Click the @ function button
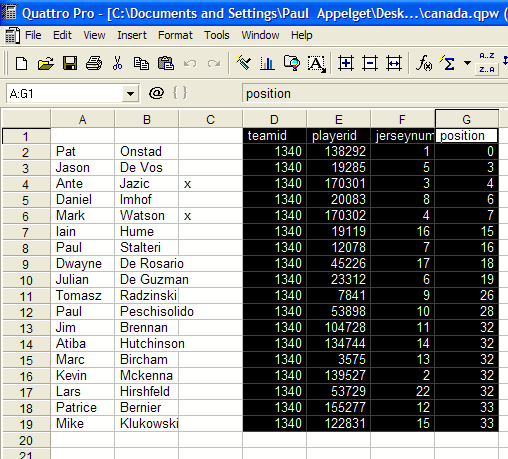Screen dimensions: 508x459 156,93
